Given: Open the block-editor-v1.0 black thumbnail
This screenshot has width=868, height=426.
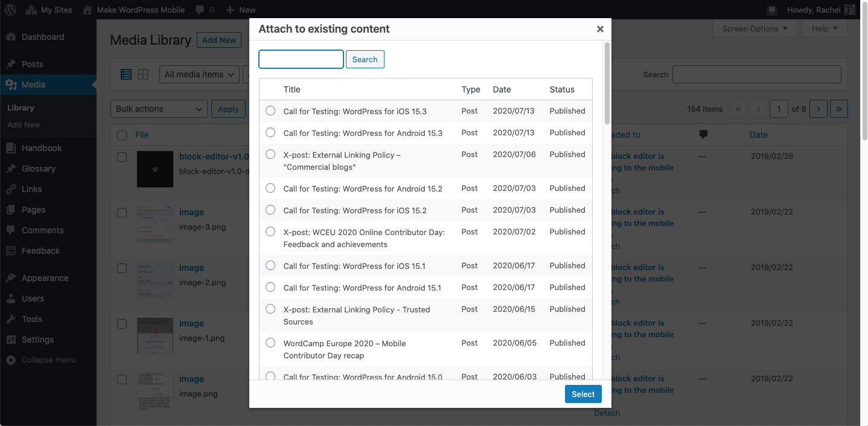Looking at the screenshot, I should [155, 169].
